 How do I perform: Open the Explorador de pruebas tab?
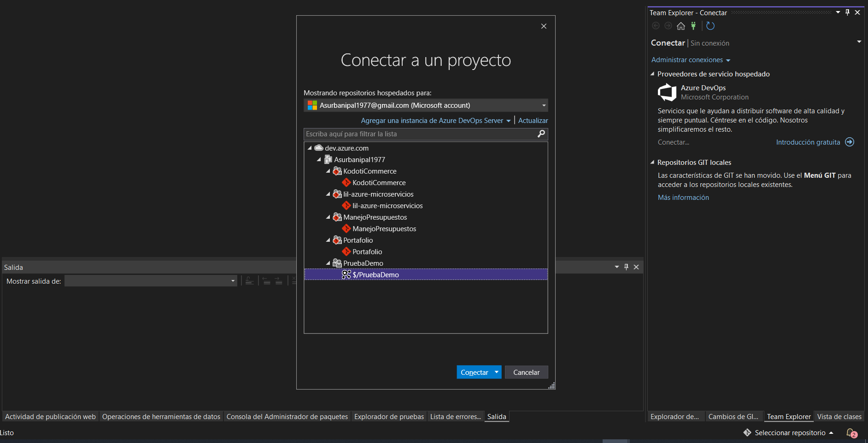pos(389,416)
